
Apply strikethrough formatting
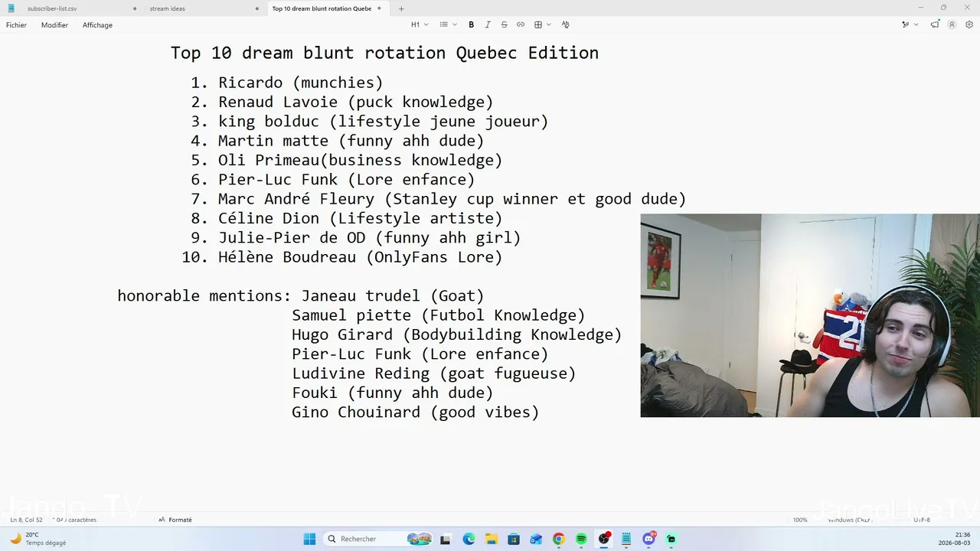pos(504,24)
